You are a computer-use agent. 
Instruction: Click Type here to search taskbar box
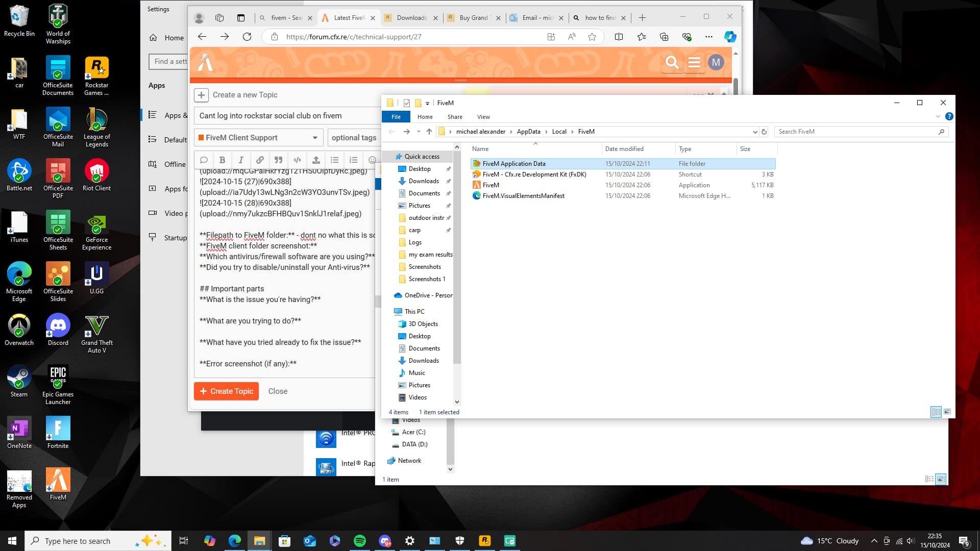(x=98, y=541)
